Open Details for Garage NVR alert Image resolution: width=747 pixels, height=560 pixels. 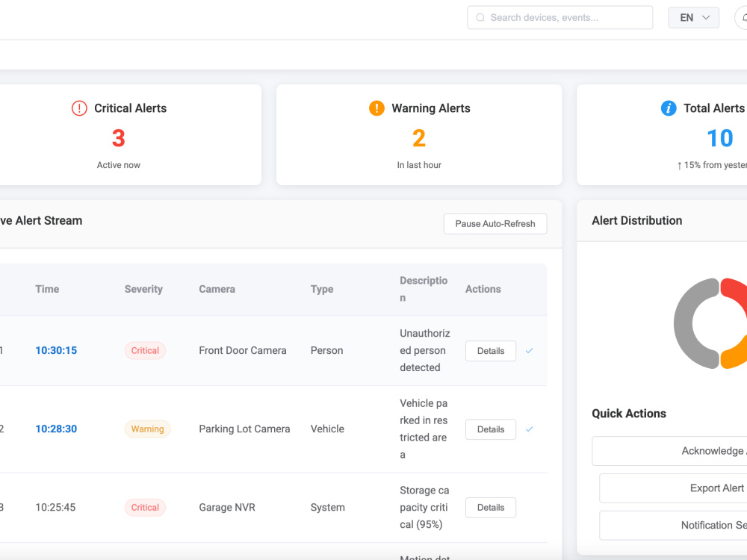[x=491, y=508]
